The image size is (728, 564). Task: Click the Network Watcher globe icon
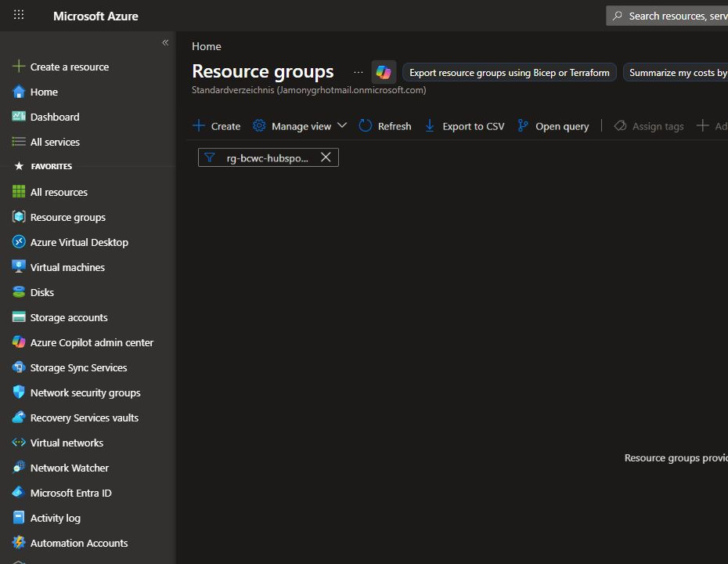coord(19,468)
